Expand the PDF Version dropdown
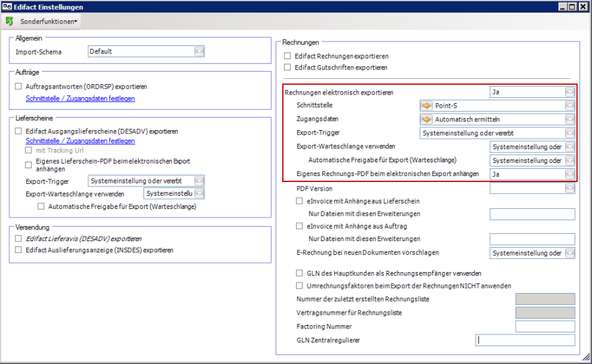The height and width of the screenshot is (364, 592). tap(570, 189)
